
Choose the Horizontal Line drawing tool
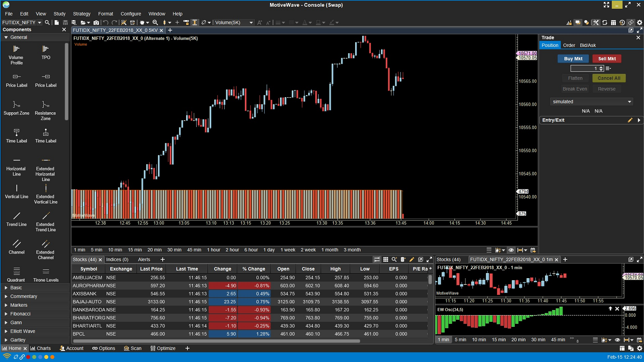16,166
